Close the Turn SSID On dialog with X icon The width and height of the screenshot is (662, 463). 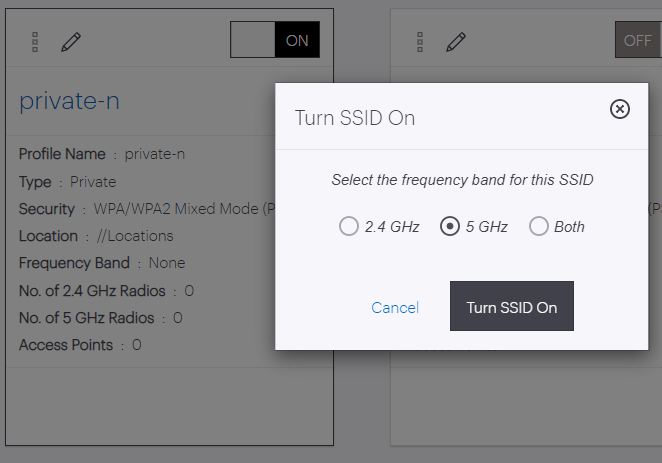coord(620,109)
